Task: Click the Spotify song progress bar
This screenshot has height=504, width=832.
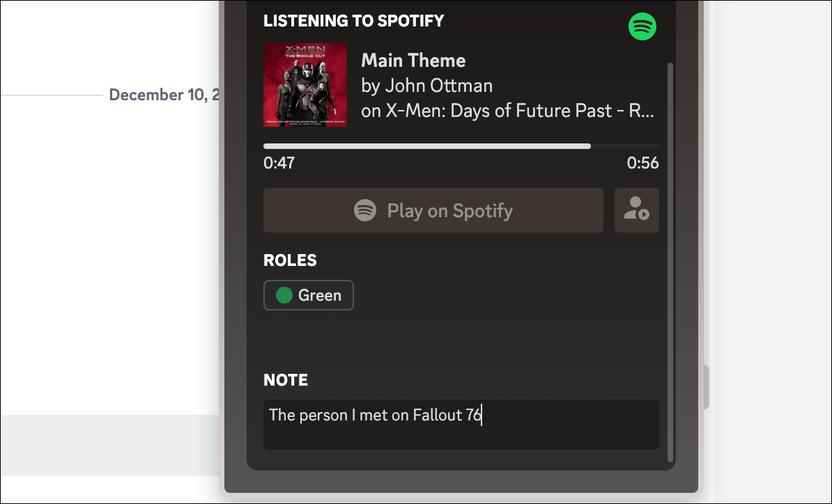Action: (x=461, y=146)
